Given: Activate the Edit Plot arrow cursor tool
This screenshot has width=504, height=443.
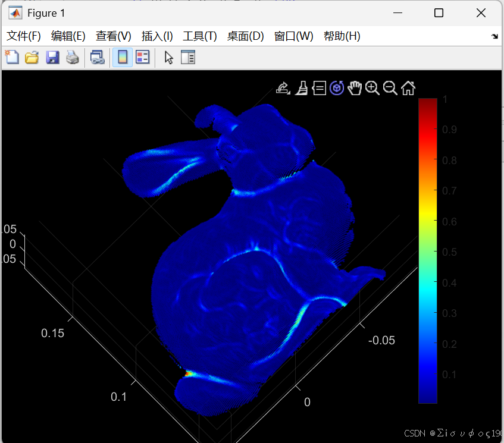Looking at the screenshot, I should point(169,58).
